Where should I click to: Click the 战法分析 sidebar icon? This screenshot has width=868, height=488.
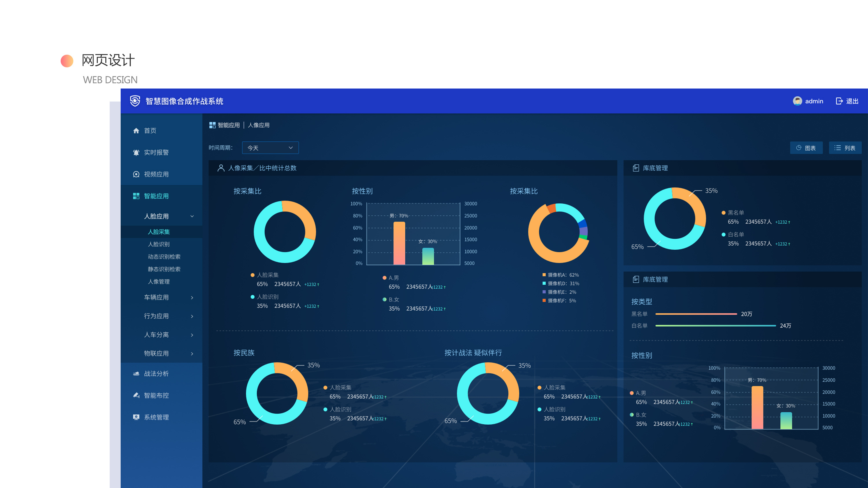(x=136, y=373)
